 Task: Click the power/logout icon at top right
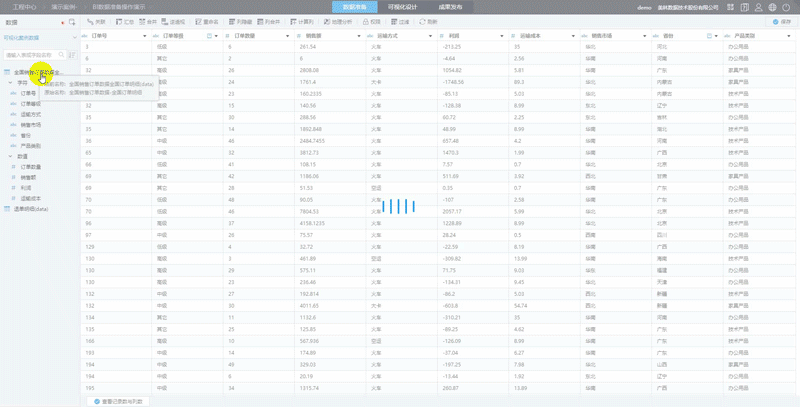(788, 6)
